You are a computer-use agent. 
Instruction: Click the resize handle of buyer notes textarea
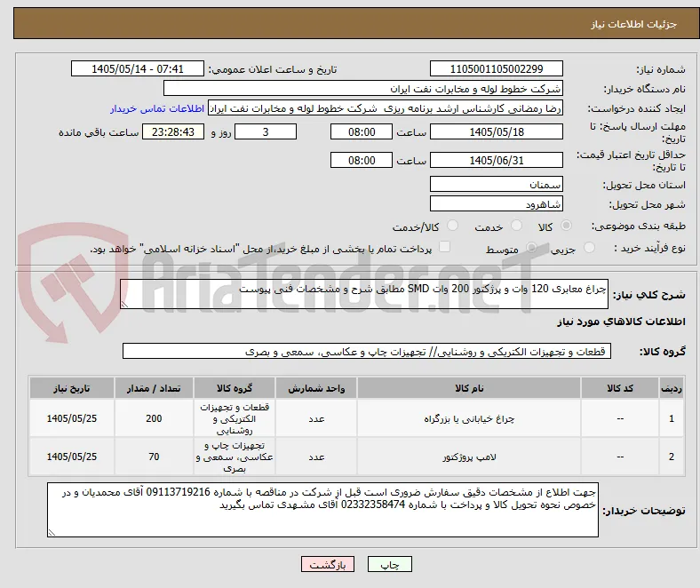[52, 532]
